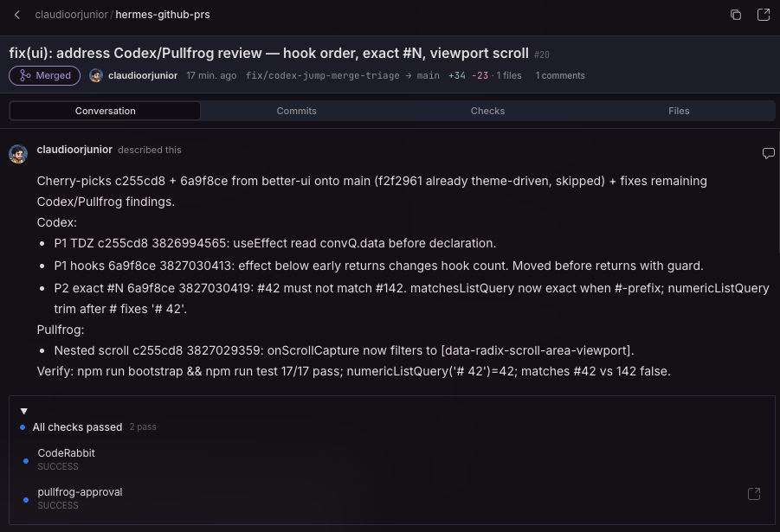Open pull request in external browser icon

[763, 15]
